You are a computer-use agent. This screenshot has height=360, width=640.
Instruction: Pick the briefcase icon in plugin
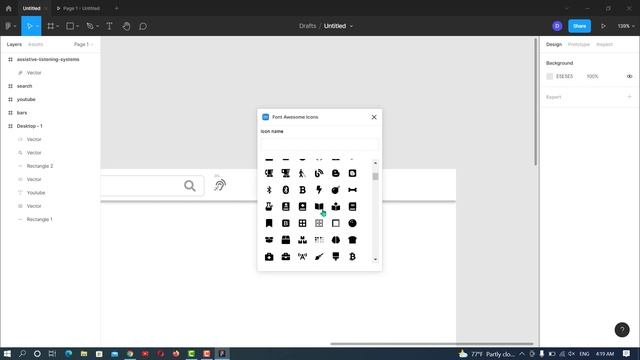[286, 257]
